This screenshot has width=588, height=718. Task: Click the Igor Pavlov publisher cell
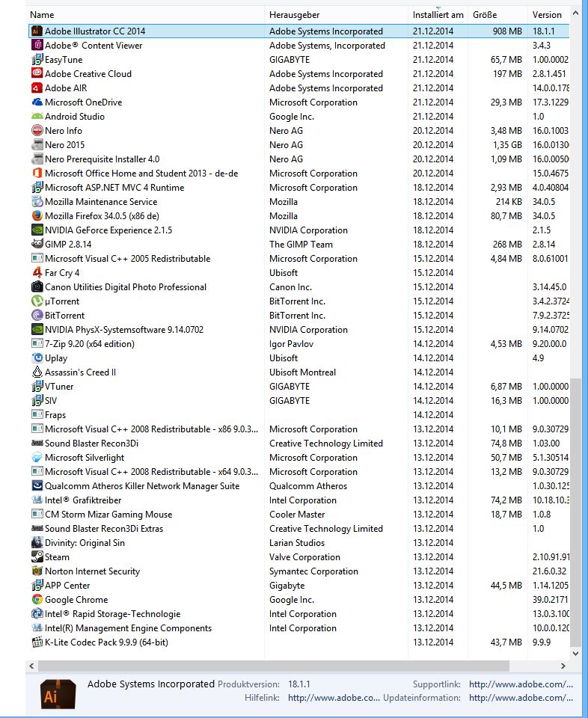click(291, 344)
